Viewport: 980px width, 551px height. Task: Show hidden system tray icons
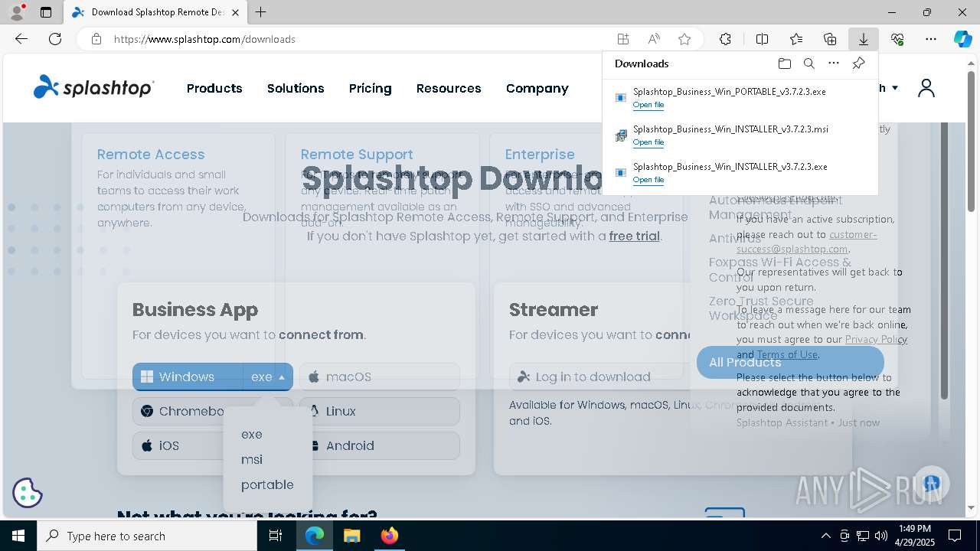pyautogui.click(x=825, y=536)
